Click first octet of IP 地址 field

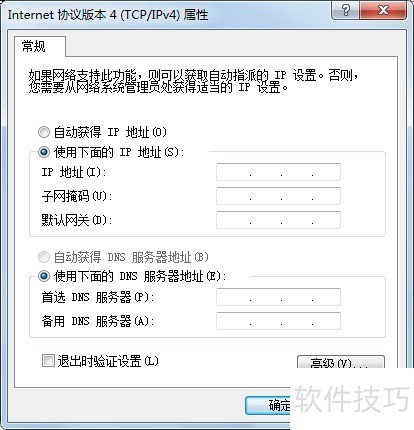point(233,172)
